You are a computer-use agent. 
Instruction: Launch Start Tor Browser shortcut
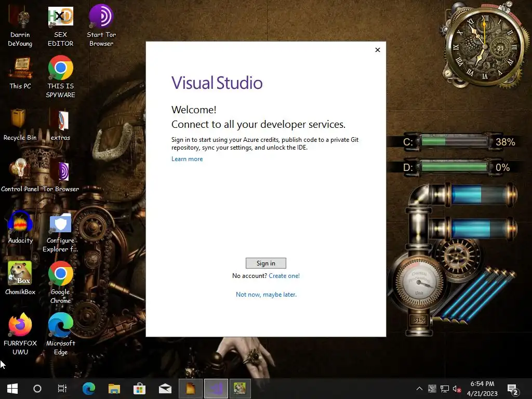click(101, 26)
